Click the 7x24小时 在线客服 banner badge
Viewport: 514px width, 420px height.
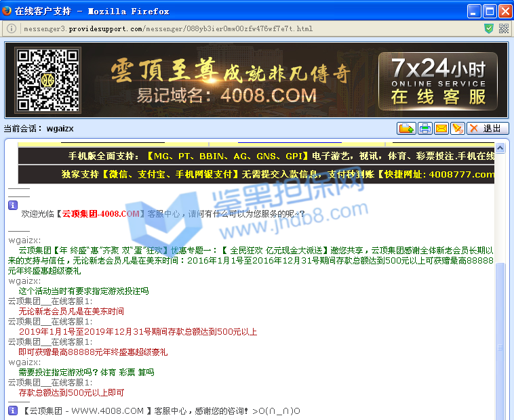[438, 81]
